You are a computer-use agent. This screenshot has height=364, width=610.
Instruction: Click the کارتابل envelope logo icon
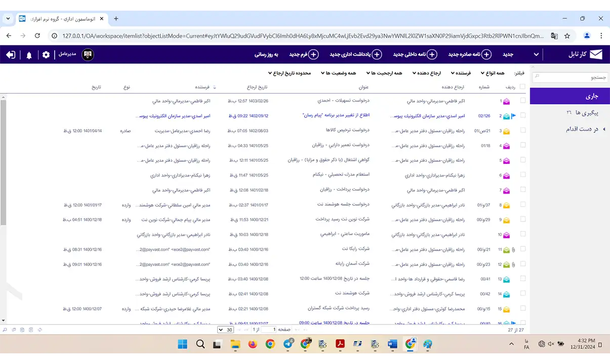pos(596,55)
